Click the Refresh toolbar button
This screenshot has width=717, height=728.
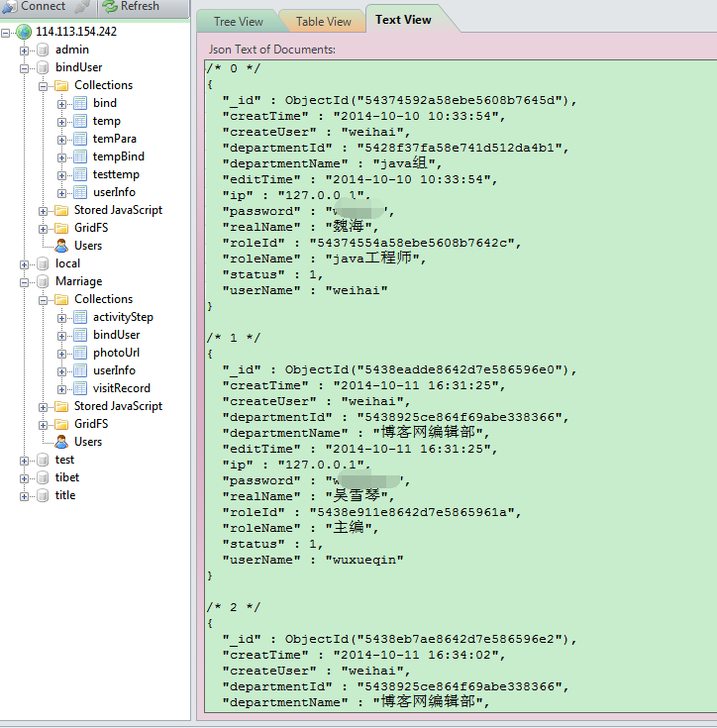pos(131,7)
